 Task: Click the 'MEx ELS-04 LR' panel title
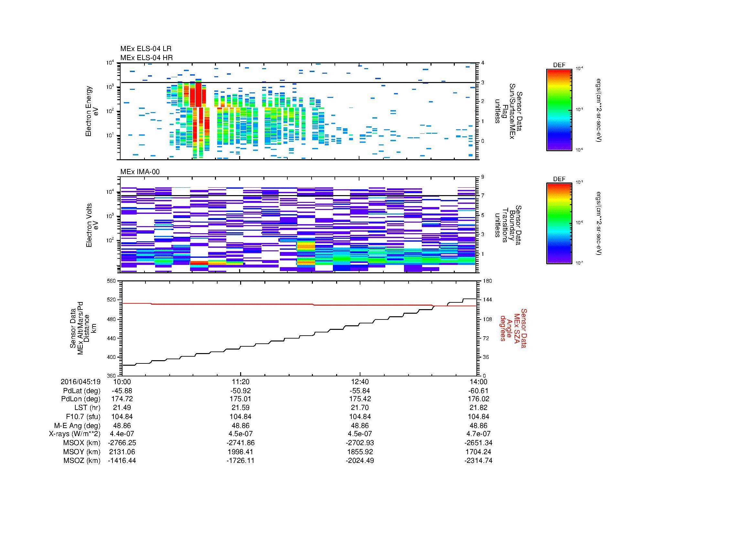145,49
